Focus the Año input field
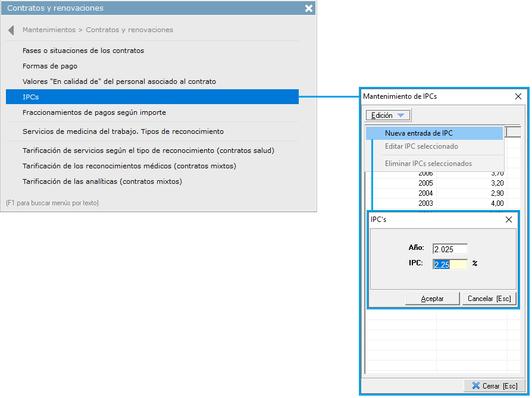 [450, 249]
